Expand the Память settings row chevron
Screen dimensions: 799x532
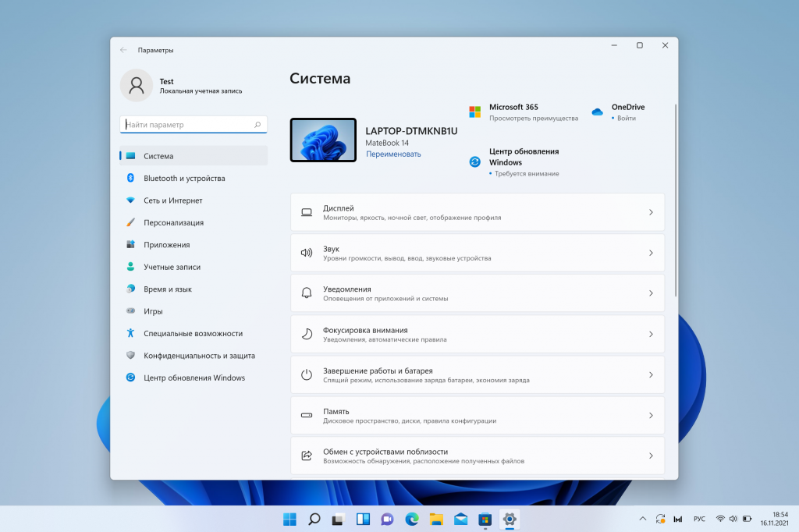[651, 415]
